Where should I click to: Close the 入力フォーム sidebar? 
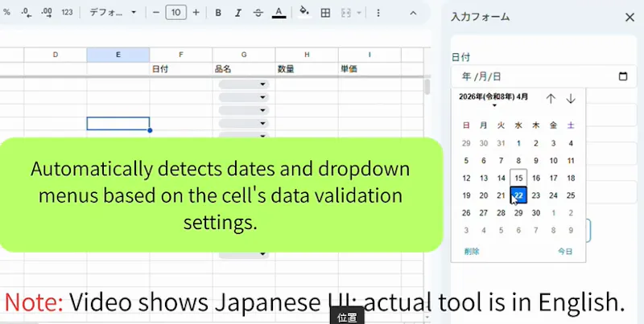click(x=630, y=17)
